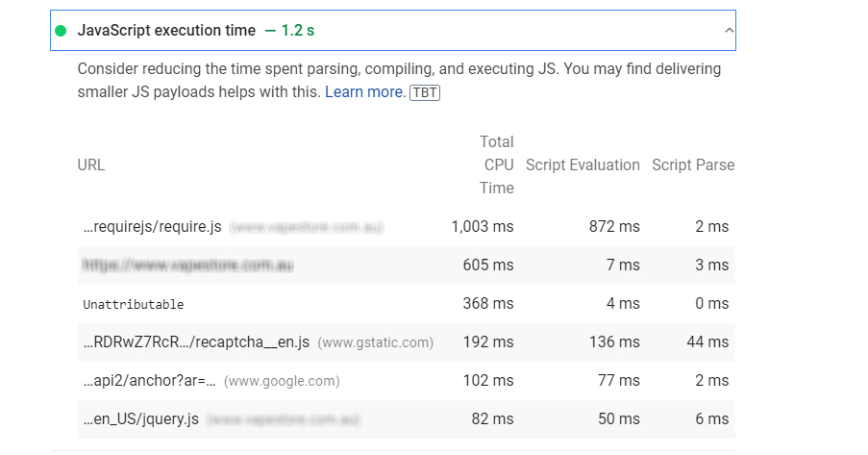868x455 pixels.
Task: Open the en_US/jquery.js script link
Action: [x=140, y=419]
